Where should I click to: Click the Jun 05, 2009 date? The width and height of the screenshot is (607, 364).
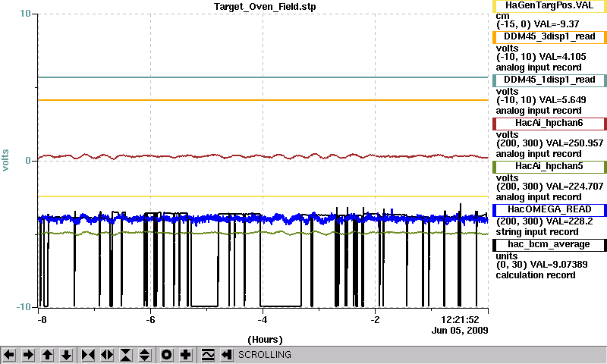pyautogui.click(x=460, y=331)
